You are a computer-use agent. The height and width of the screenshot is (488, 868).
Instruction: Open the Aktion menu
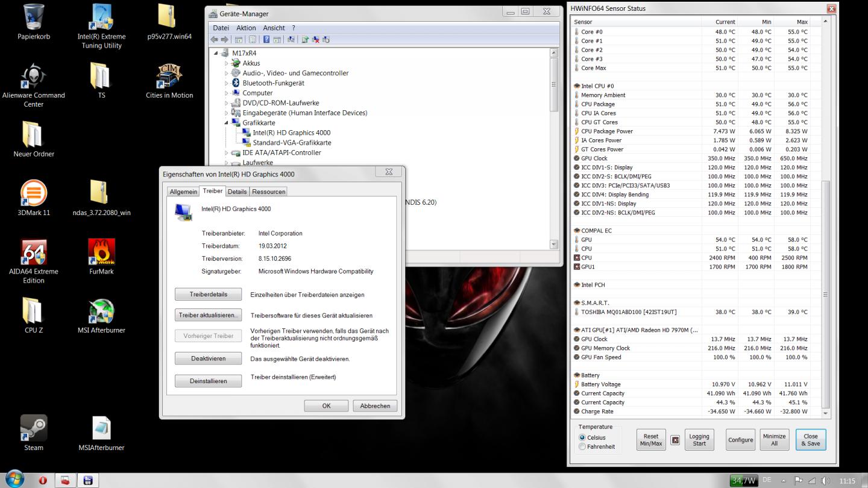point(246,28)
